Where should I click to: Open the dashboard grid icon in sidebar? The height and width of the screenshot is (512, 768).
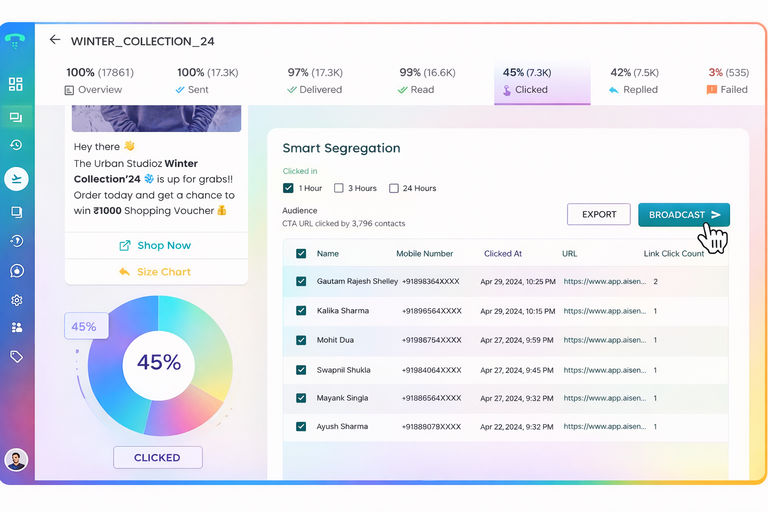point(16,84)
